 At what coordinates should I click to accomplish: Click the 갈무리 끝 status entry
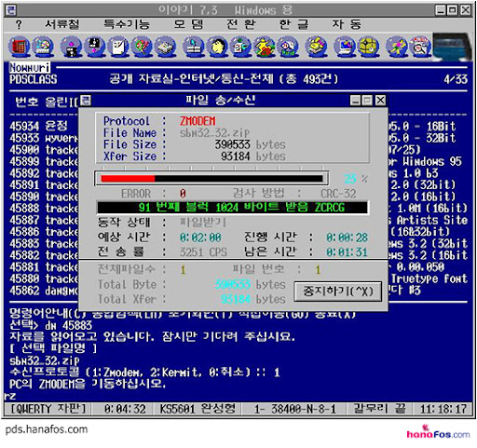379,409
